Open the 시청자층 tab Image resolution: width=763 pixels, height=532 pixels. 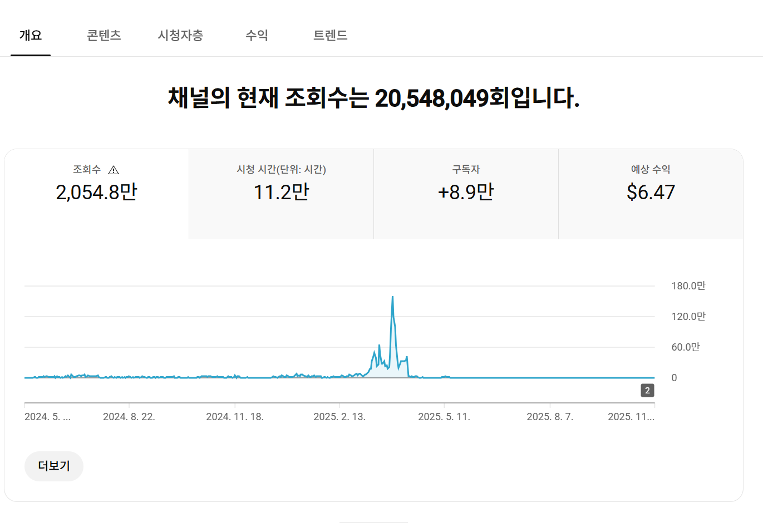(x=180, y=36)
